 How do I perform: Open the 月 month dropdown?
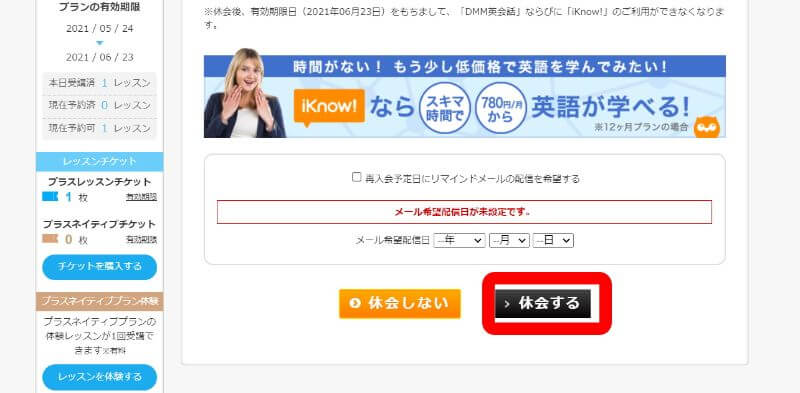[x=509, y=240]
